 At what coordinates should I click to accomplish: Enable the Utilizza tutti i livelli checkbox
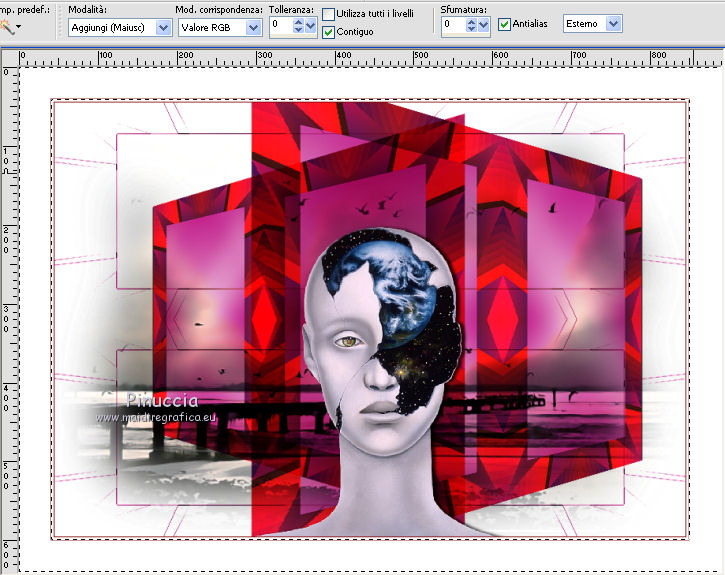tap(328, 14)
